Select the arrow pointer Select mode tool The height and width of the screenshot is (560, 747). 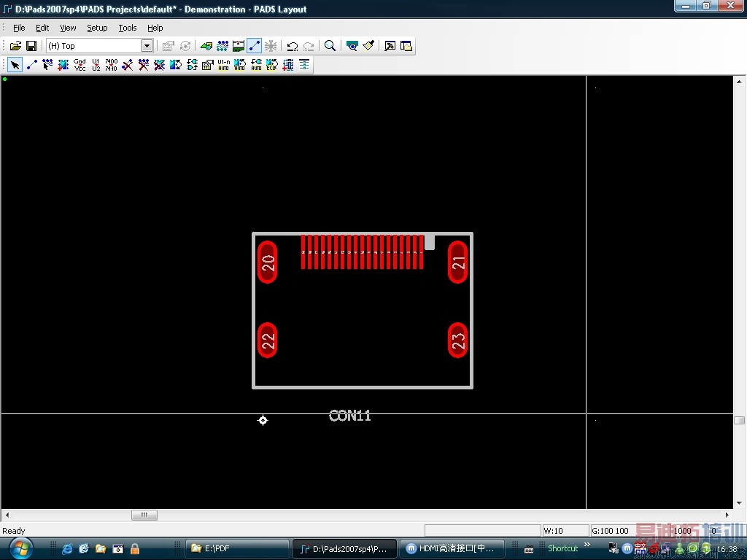coord(15,65)
